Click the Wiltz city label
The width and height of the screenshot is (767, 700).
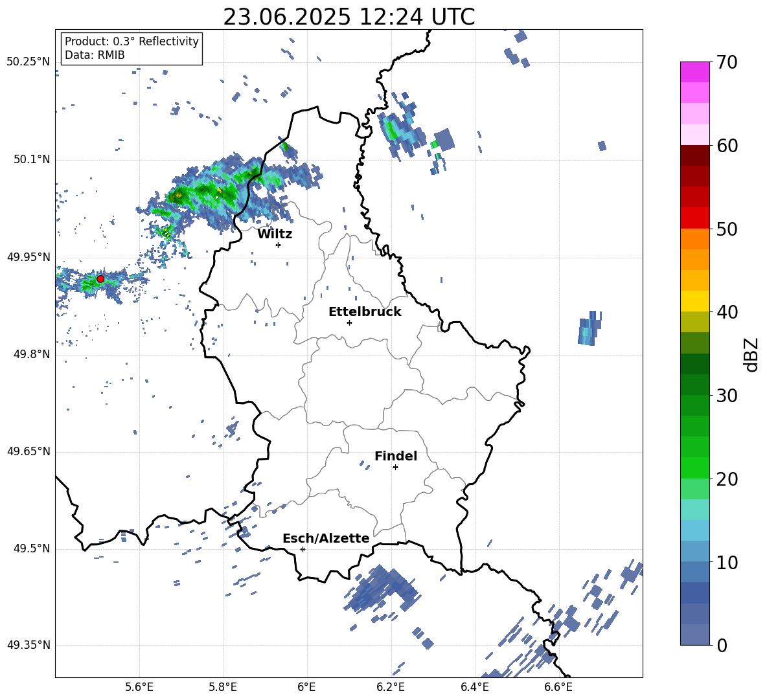[275, 234]
